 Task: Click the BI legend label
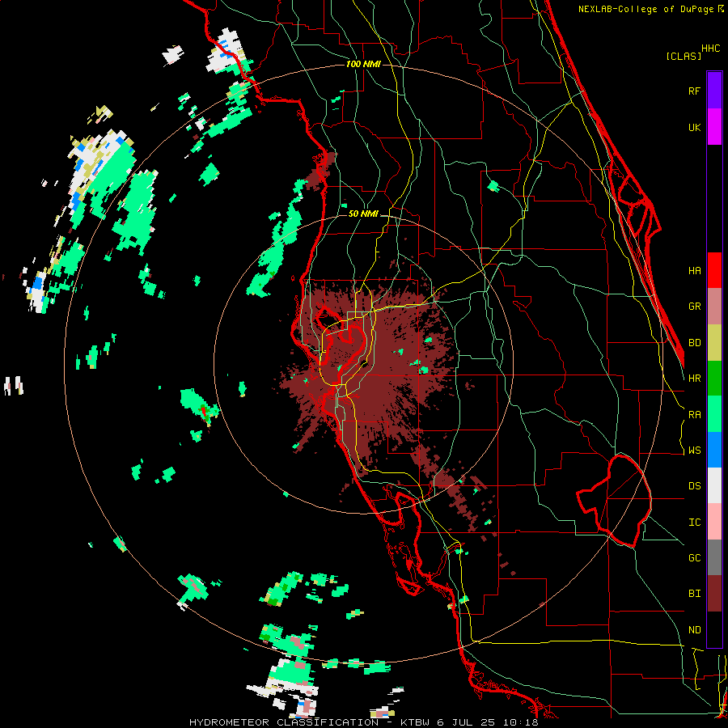[x=694, y=594]
